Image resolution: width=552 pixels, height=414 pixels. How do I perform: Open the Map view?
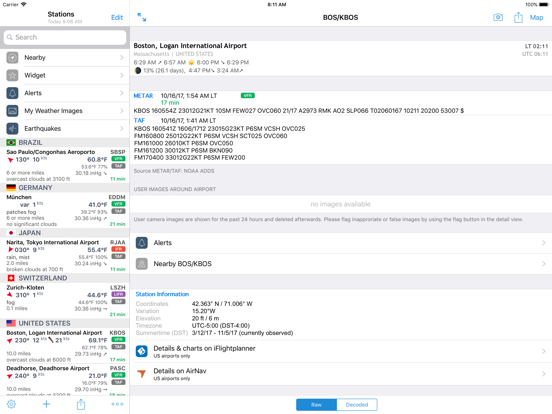536,18
